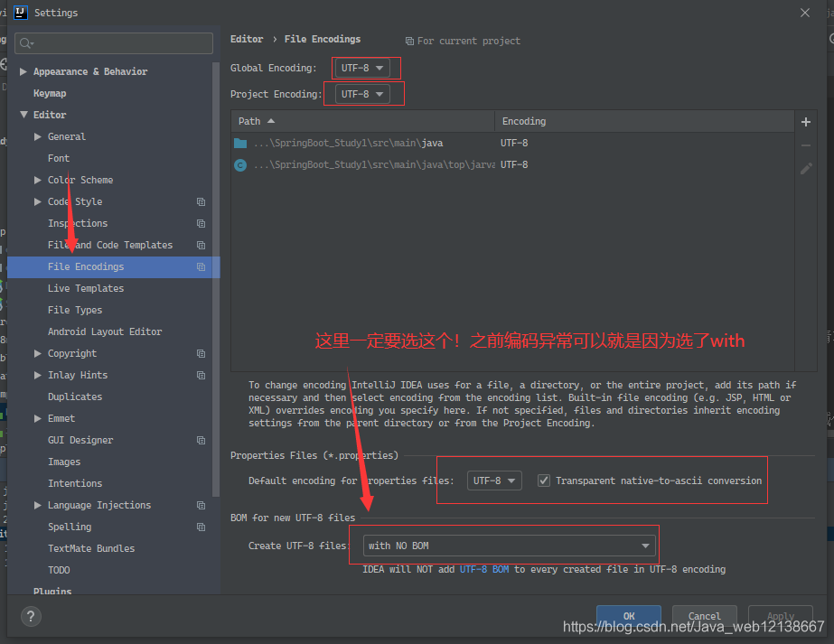Switch to the Live Templates settings page
The width and height of the screenshot is (834, 644).
[x=86, y=288]
